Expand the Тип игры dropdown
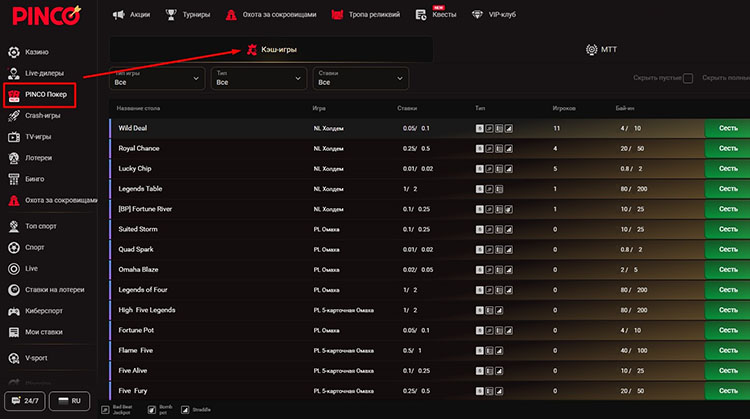This screenshot has height=419, width=750. click(x=157, y=78)
